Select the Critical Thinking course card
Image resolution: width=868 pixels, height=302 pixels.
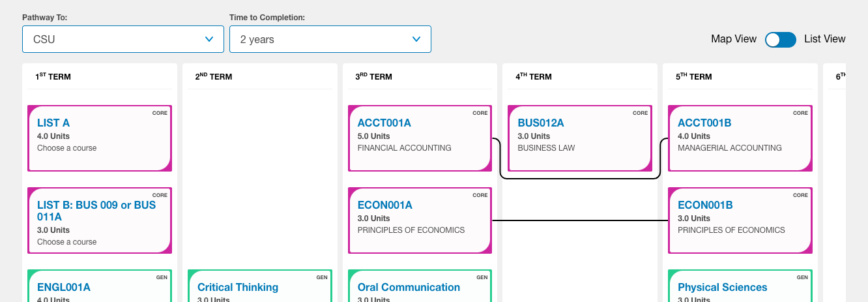tap(259, 287)
